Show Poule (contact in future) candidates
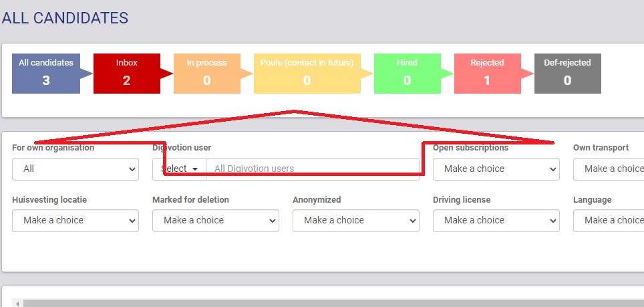Image resolution: width=644 pixels, height=307 pixels. click(x=307, y=73)
